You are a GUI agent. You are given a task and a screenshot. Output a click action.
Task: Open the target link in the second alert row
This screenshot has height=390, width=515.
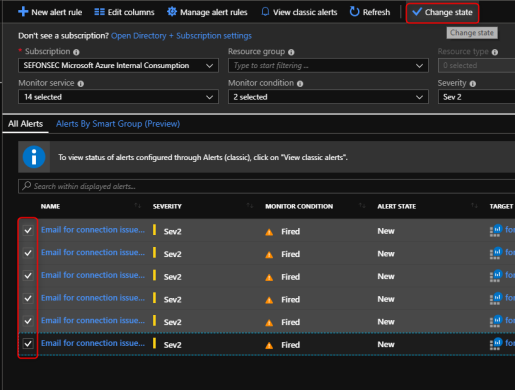510,252
